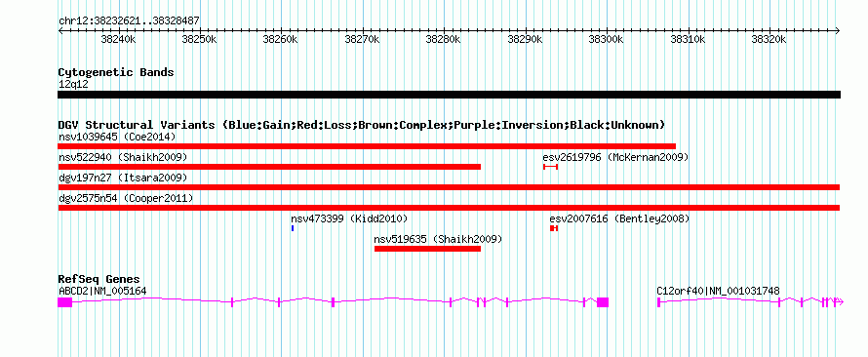Click the 38250k ruler tick label
This screenshot has width=868, height=357.
pyautogui.click(x=199, y=39)
